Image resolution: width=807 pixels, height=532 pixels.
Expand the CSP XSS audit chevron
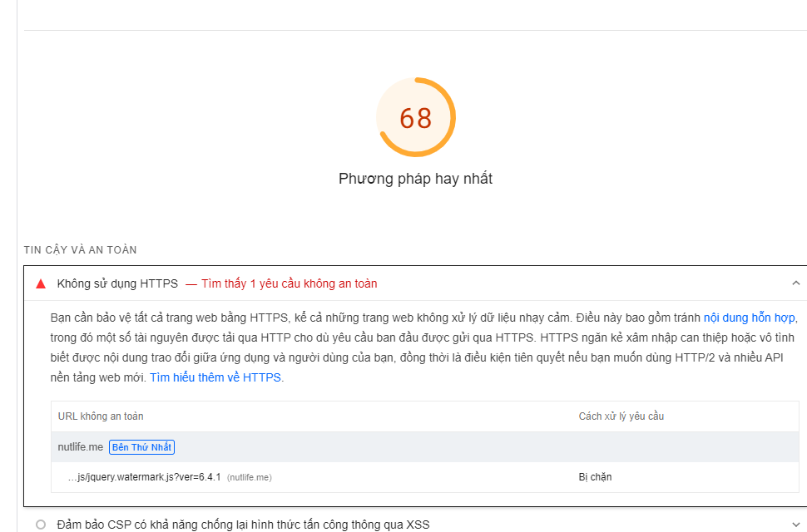(x=795, y=525)
